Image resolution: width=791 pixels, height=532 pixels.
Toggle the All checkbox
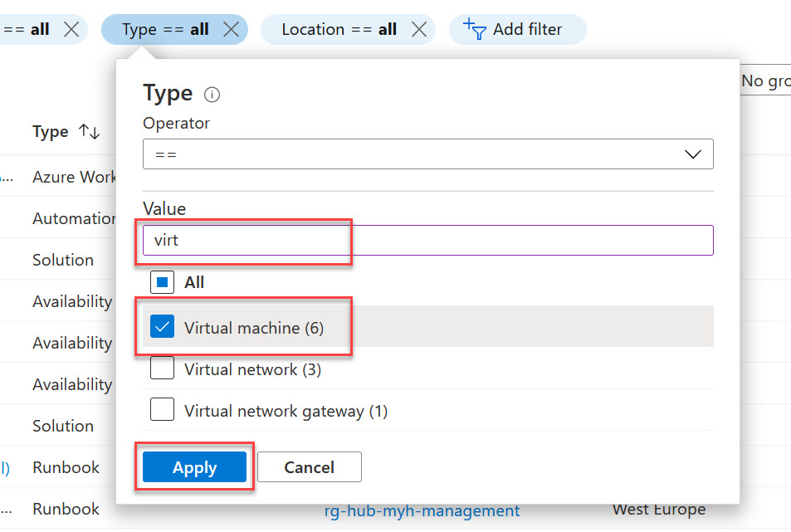pyautogui.click(x=162, y=282)
